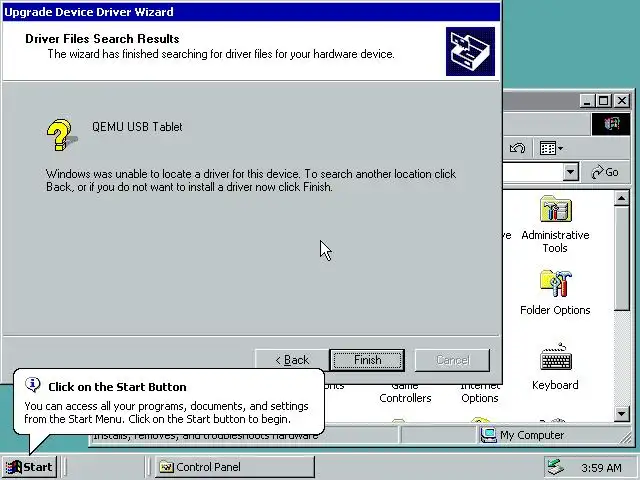Click the Undo toolbar icon in Control Panel
Viewport: 640px width, 480px height.
tap(518, 148)
